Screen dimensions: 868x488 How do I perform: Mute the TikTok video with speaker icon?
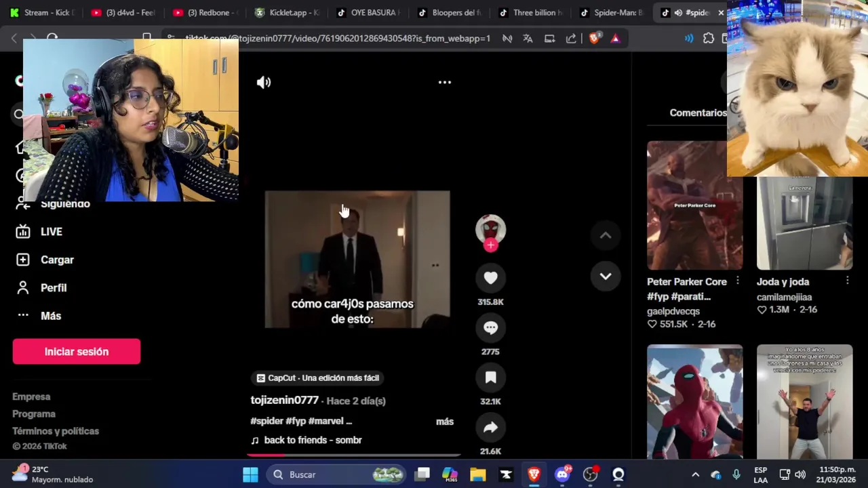pyautogui.click(x=264, y=82)
